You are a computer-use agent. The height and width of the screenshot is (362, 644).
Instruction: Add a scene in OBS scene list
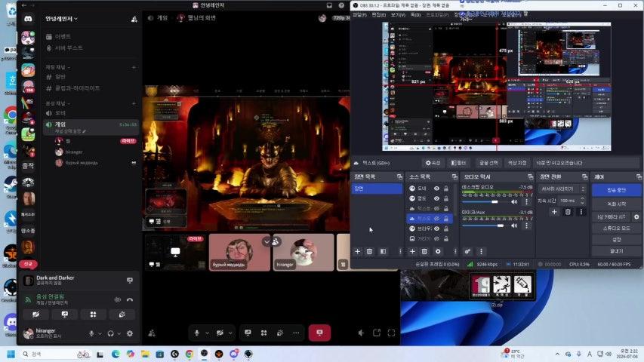click(x=357, y=251)
